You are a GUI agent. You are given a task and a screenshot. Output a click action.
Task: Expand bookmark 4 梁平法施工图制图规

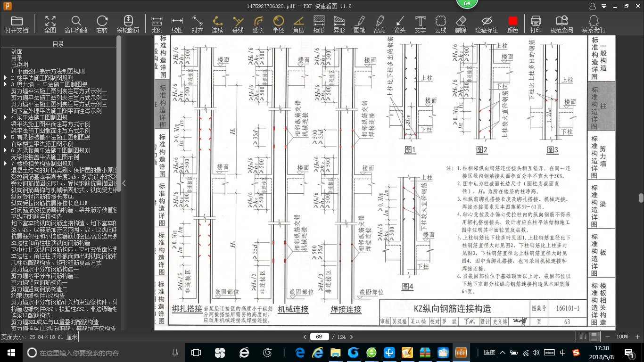[5, 117]
